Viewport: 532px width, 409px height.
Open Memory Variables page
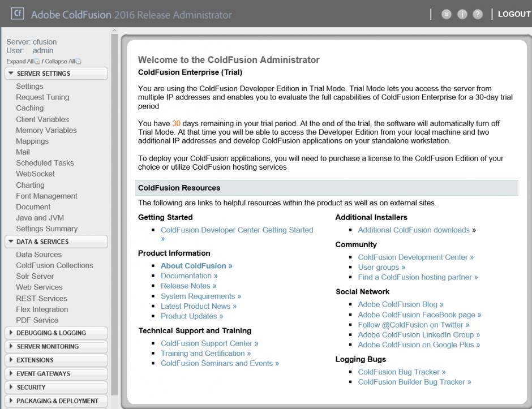click(46, 130)
